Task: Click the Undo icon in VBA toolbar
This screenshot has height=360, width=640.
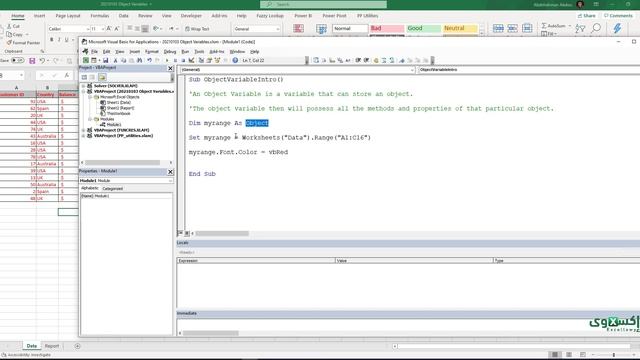Action: tap(150, 60)
